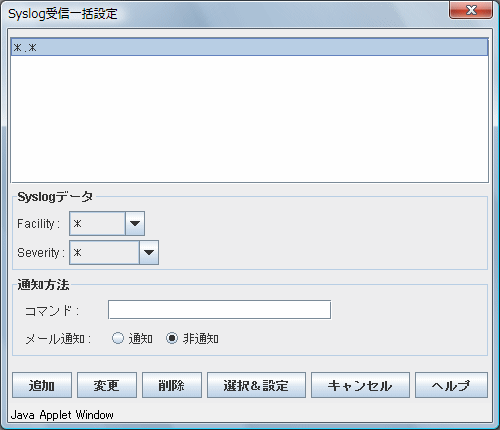Select the *.* entry in the list
Image resolution: width=500 pixels, height=430 pixels.
(249, 47)
